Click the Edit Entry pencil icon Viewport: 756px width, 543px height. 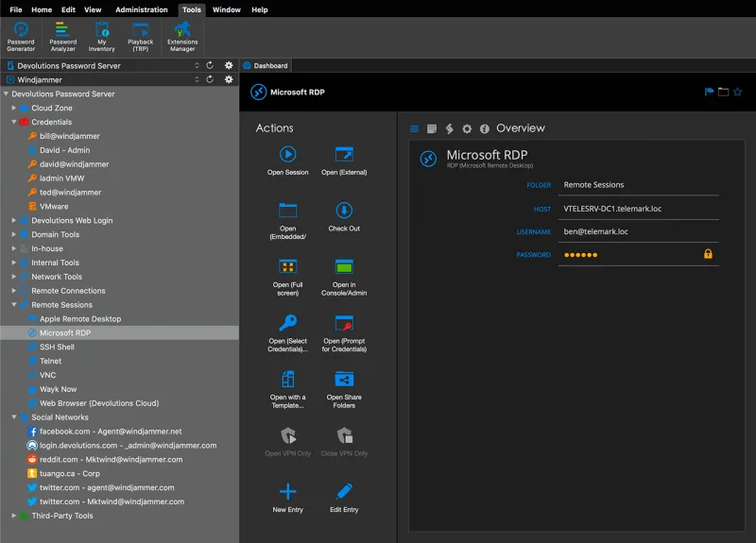(x=344, y=491)
